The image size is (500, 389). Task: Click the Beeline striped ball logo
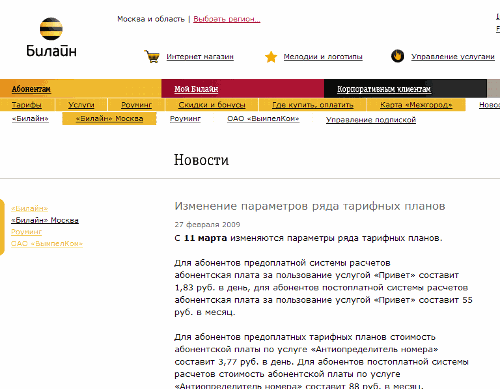coord(51,29)
